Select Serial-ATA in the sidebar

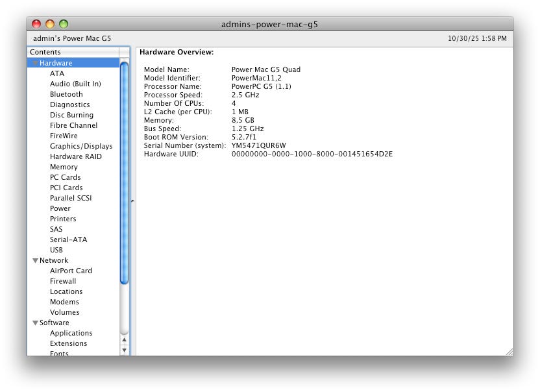68,239
